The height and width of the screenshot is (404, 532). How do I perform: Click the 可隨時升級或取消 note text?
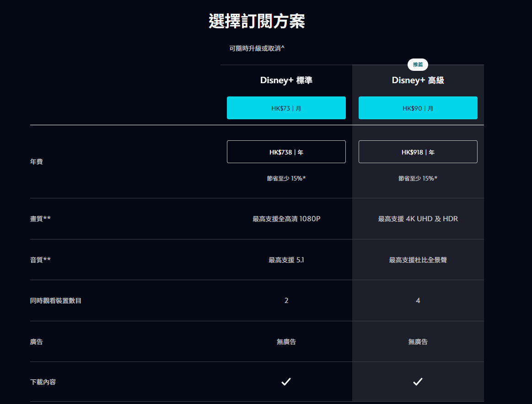click(257, 48)
